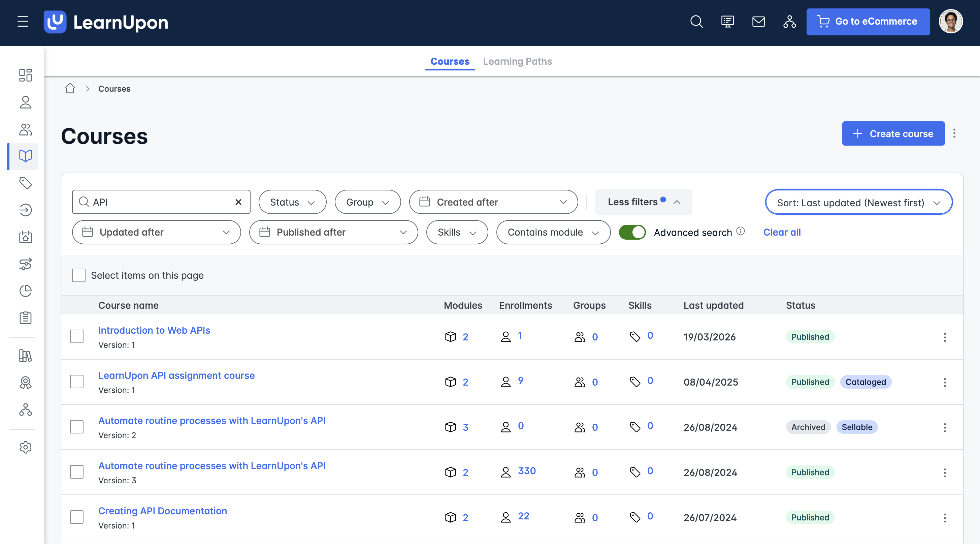Check Select items on this page

(x=79, y=275)
